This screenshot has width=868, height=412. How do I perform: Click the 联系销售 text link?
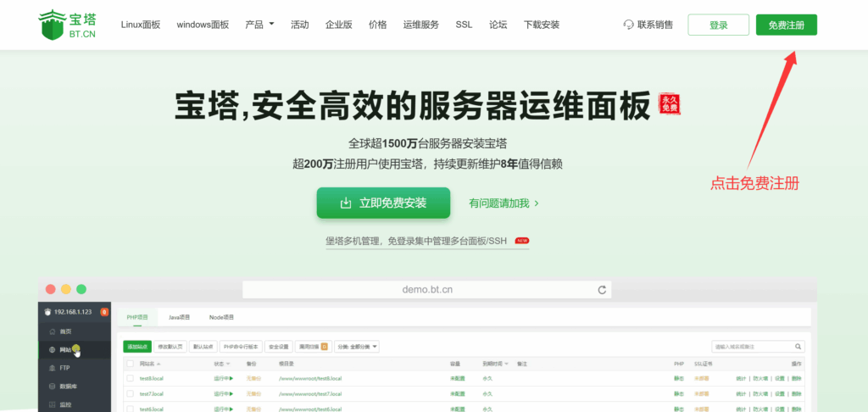655,25
